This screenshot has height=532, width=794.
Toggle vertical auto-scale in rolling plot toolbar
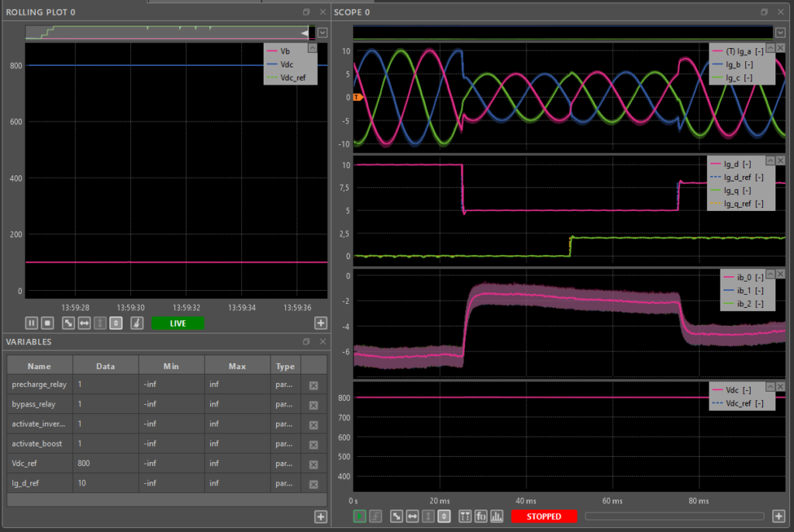(x=116, y=323)
